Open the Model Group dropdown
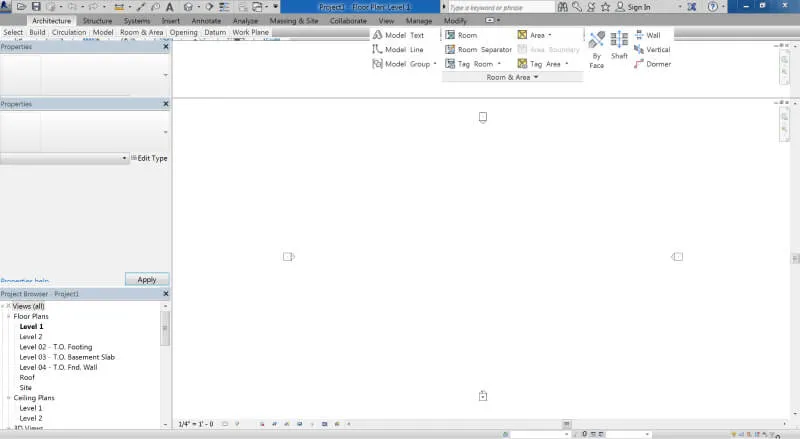The height and width of the screenshot is (439, 800). tap(435, 64)
